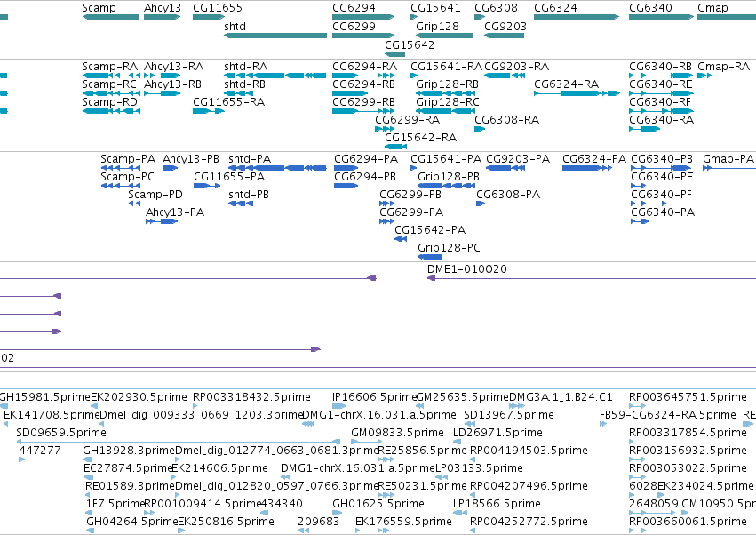The height and width of the screenshot is (535, 756).
Task: Select the Ahcy13-RB transcript label
Action: point(172,84)
